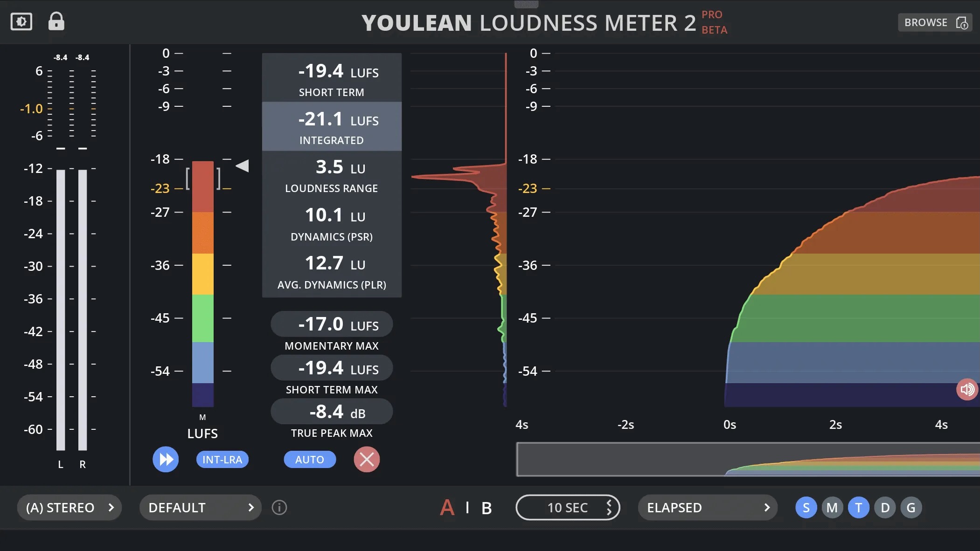Click the info icon beside DEFAULT
Viewport: 980px width, 551px height.
point(279,507)
